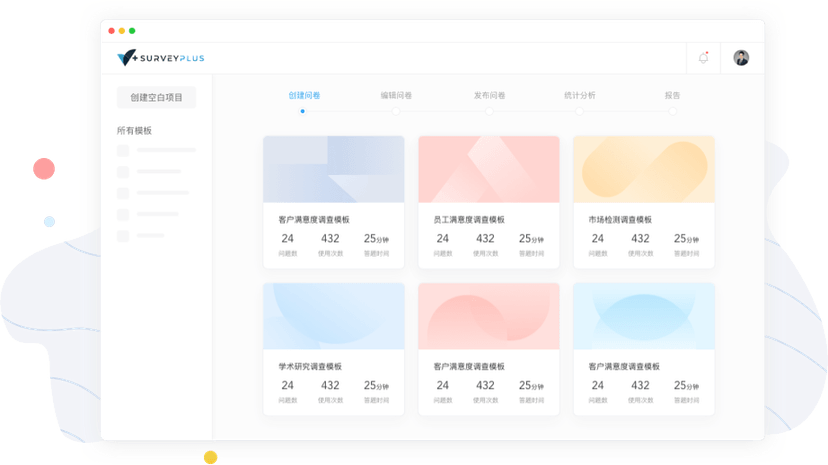Open the user avatar menu
The width and height of the screenshot is (828, 465).
741,58
